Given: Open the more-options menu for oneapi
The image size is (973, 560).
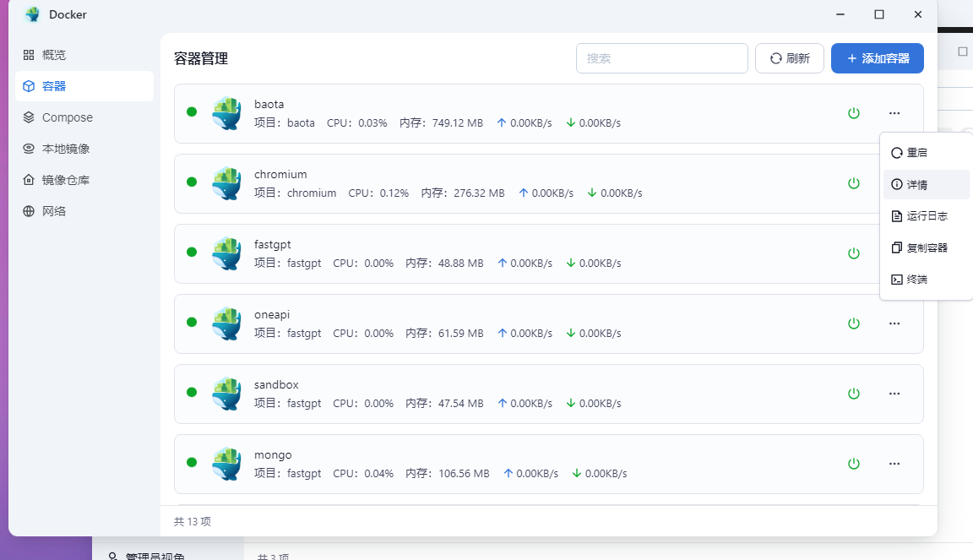Looking at the screenshot, I should click(x=894, y=323).
